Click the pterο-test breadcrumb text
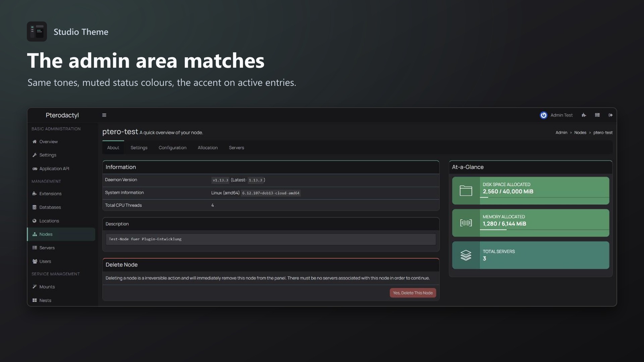This screenshot has height=362, width=644. coord(603,133)
